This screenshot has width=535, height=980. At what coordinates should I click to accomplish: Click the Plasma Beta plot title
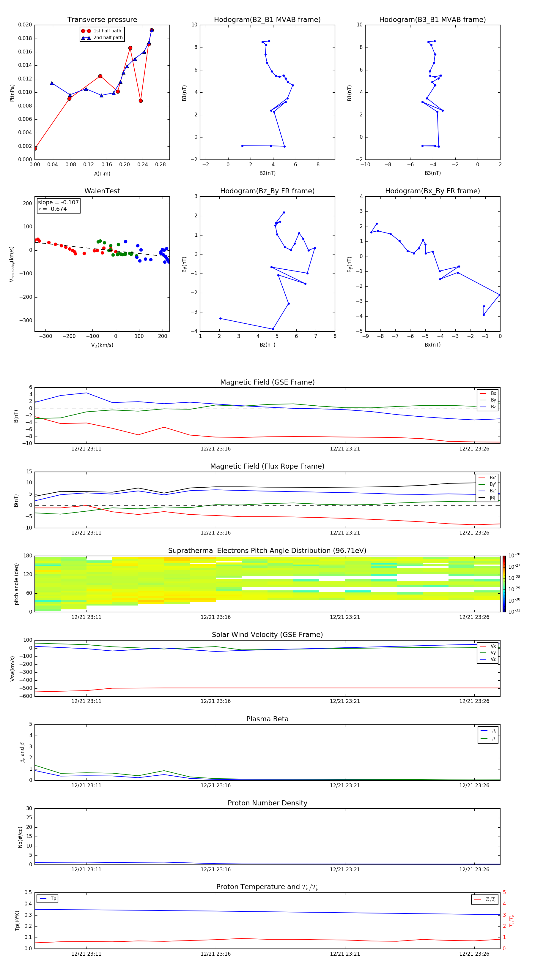[x=267, y=719]
